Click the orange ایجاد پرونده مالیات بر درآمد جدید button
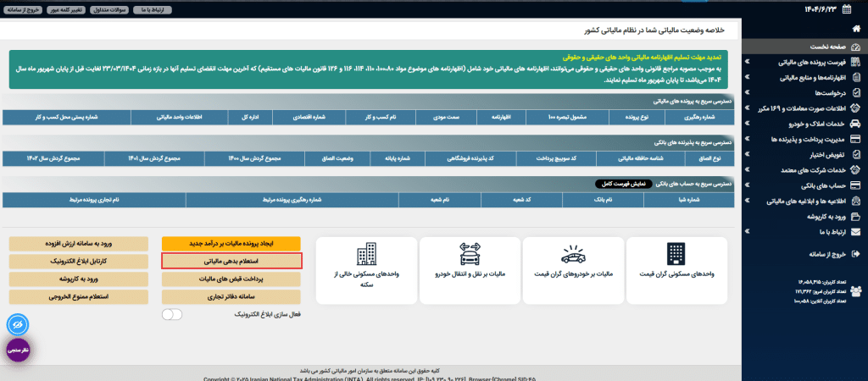 (x=231, y=244)
